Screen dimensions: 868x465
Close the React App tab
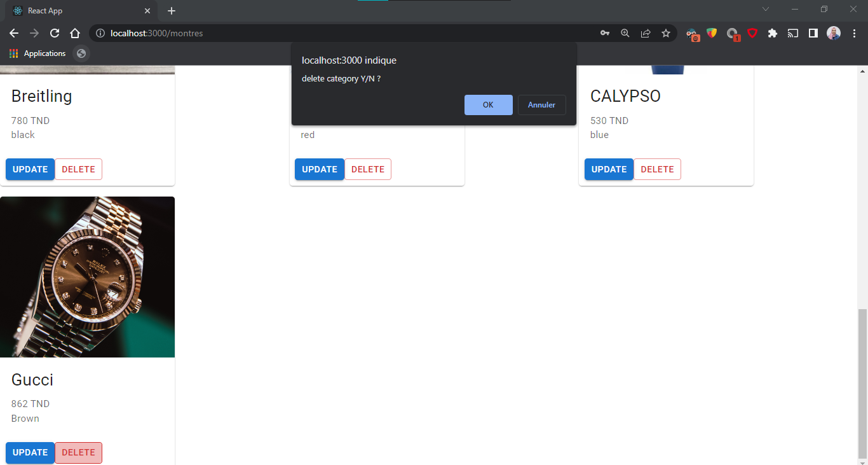pos(147,11)
